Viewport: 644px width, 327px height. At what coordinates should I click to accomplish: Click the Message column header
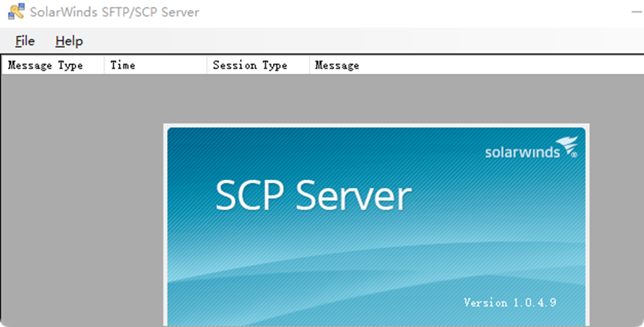click(x=476, y=65)
